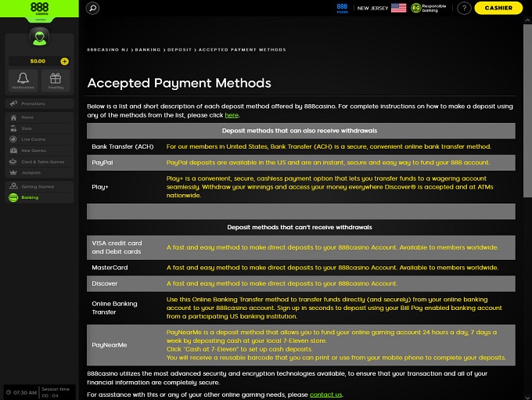The height and width of the screenshot is (400, 532).
Task: Open Notifications bell icon
Action: pos(23,80)
